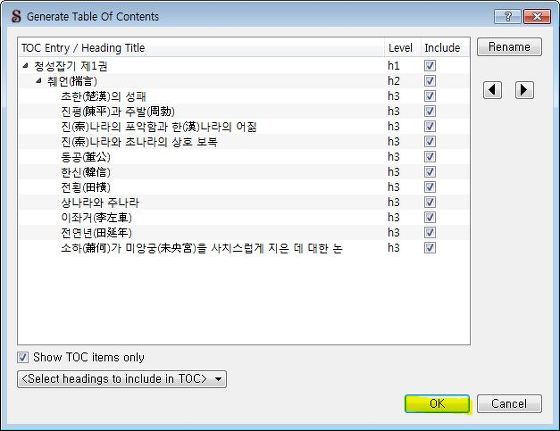The height and width of the screenshot is (431, 560).
Task: Toggle Include for 상나라와 주나라 row
Action: click(x=430, y=202)
